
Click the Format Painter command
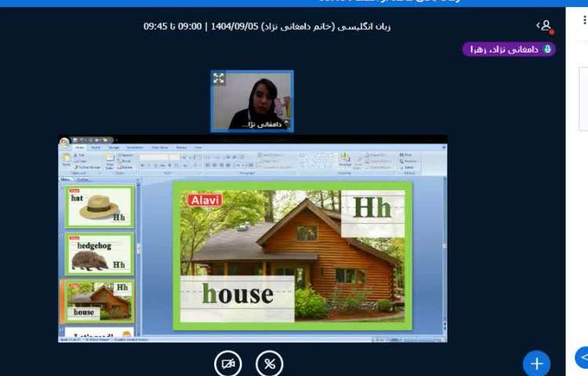click(x=87, y=167)
